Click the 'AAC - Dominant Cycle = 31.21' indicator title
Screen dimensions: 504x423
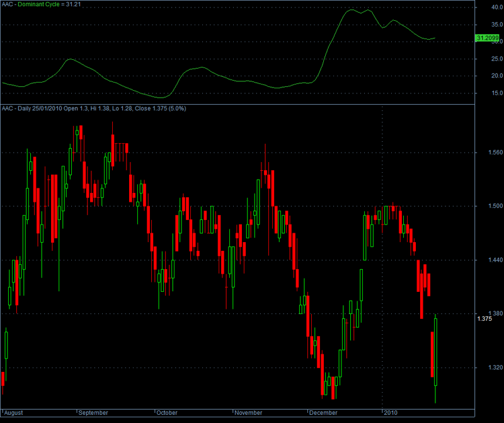coord(42,4)
